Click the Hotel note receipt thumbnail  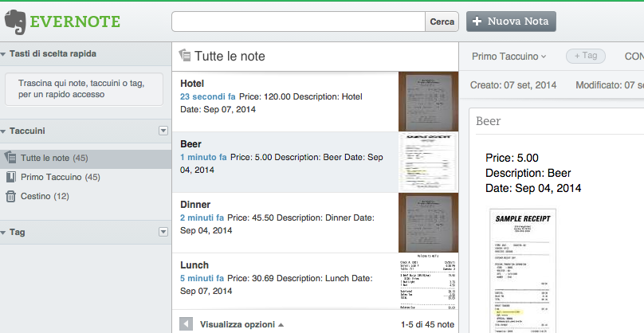(428, 102)
